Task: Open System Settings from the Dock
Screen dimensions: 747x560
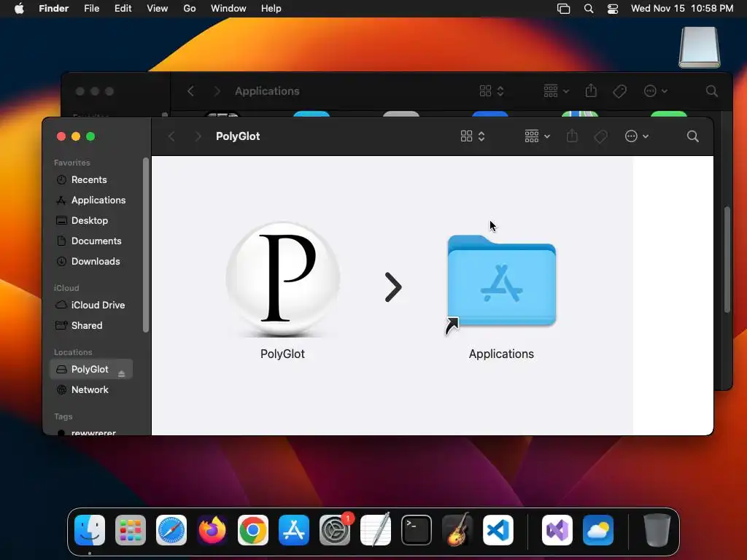Action: (335, 530)
